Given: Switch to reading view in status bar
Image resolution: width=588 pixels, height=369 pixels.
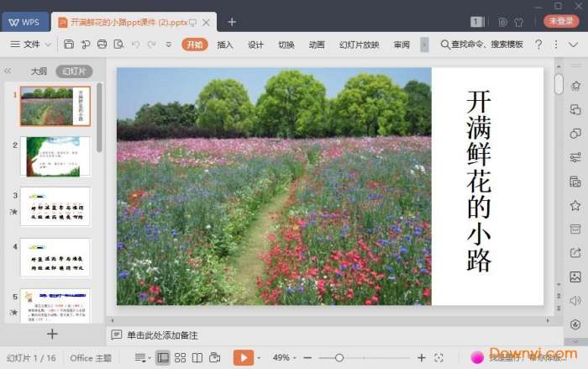Looking at the screenshot, I should pos(197,358).
